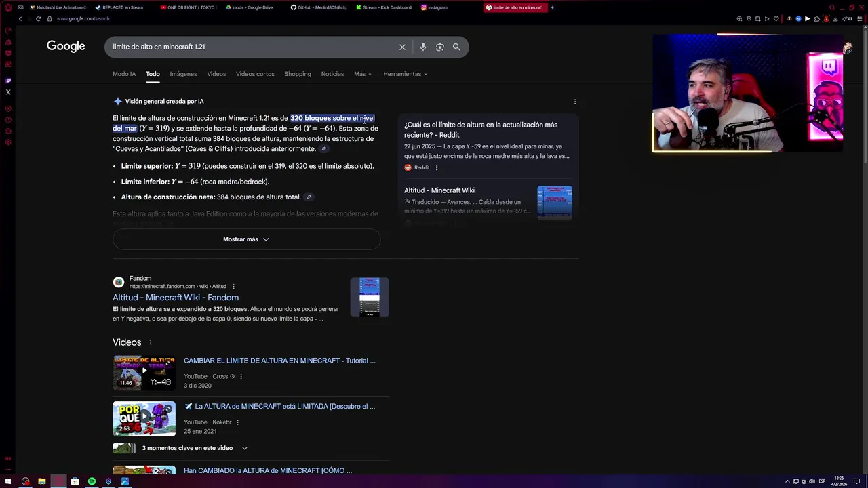The width and height of the screenshot is (868, 488).
Task: Open the 'Noticias' results tab
Action: (332, 74)
